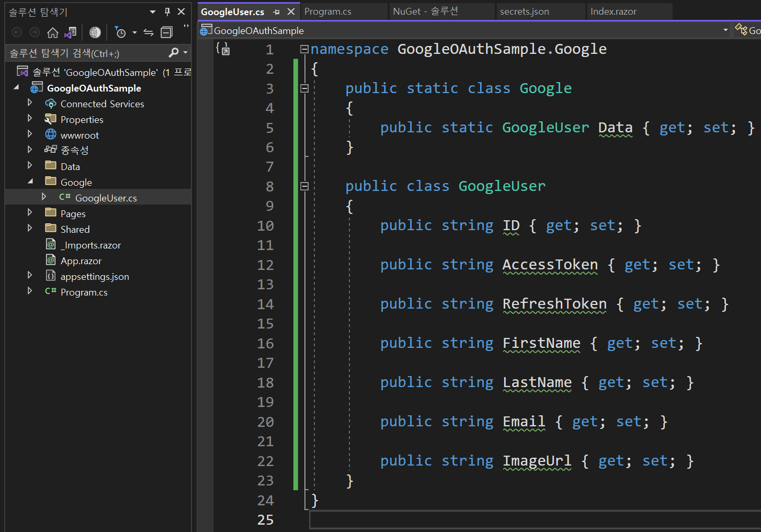Click the forward navigation arrow in Solution Explorer
761x532 pixels.
click(35, 33)
